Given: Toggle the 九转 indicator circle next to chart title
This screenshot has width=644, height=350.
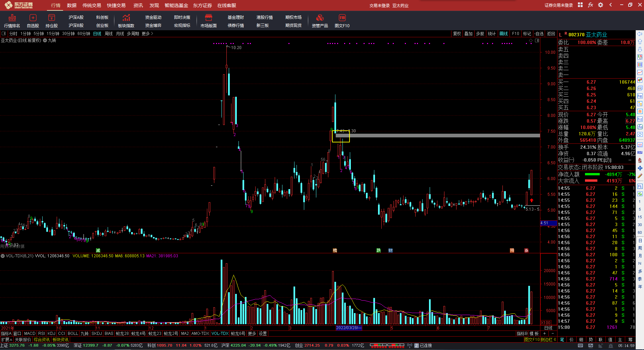Looking at the screenshot, I should (45, 40).
